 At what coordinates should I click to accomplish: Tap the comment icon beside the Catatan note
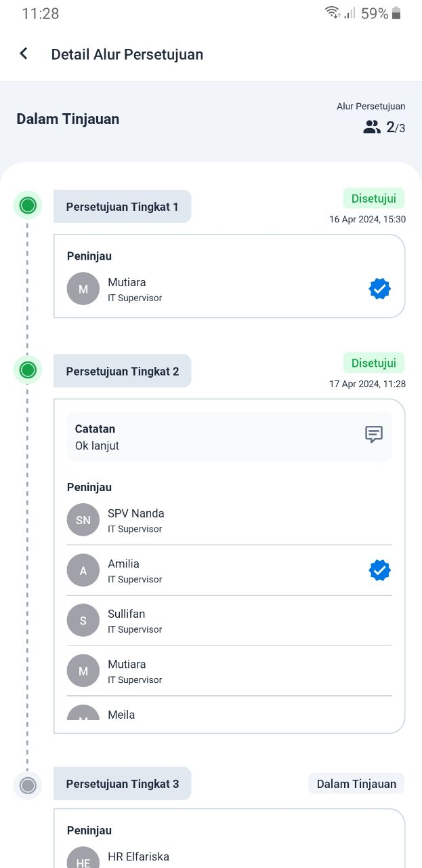pyautogui.click(x=373, y=435)
